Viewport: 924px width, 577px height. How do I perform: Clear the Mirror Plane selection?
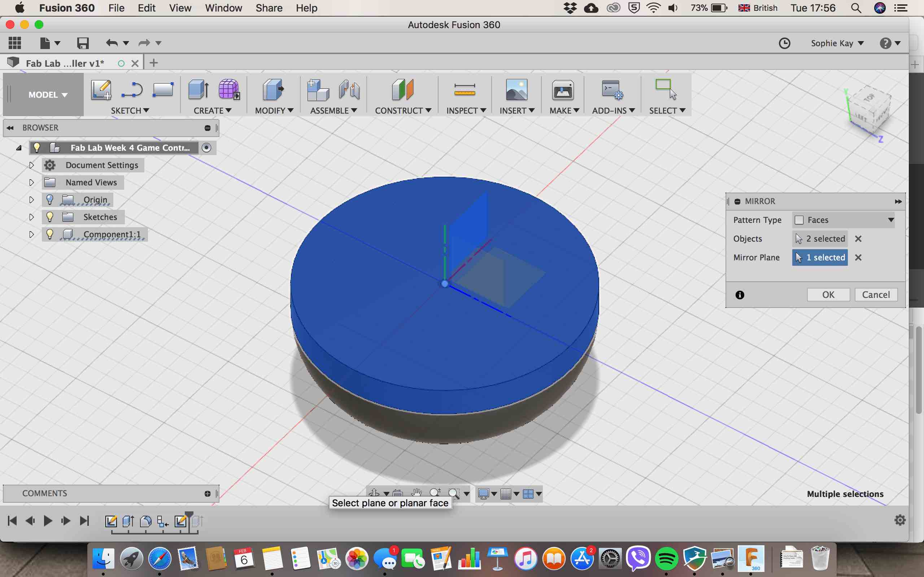858,257
